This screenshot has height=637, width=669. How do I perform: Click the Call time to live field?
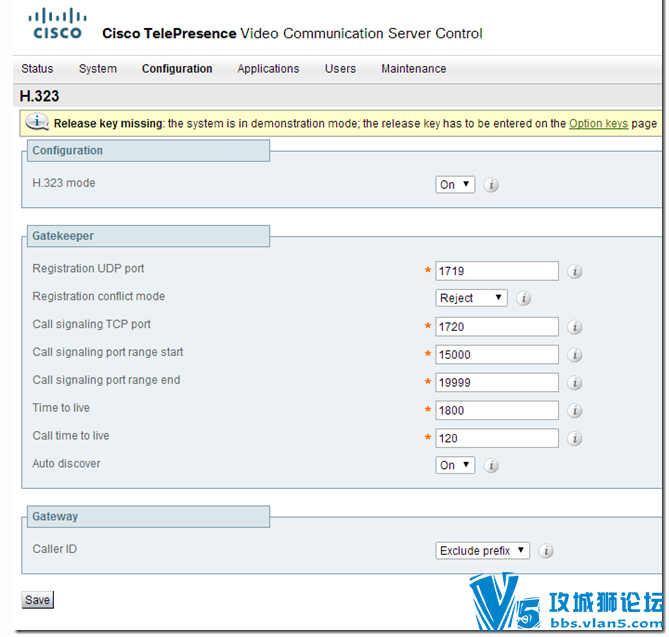click(x=497, y=438)
